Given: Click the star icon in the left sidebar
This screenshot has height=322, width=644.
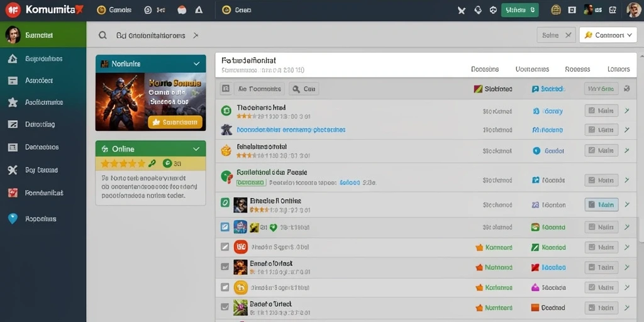Looking at the screenshot, I should pos(13,103).
